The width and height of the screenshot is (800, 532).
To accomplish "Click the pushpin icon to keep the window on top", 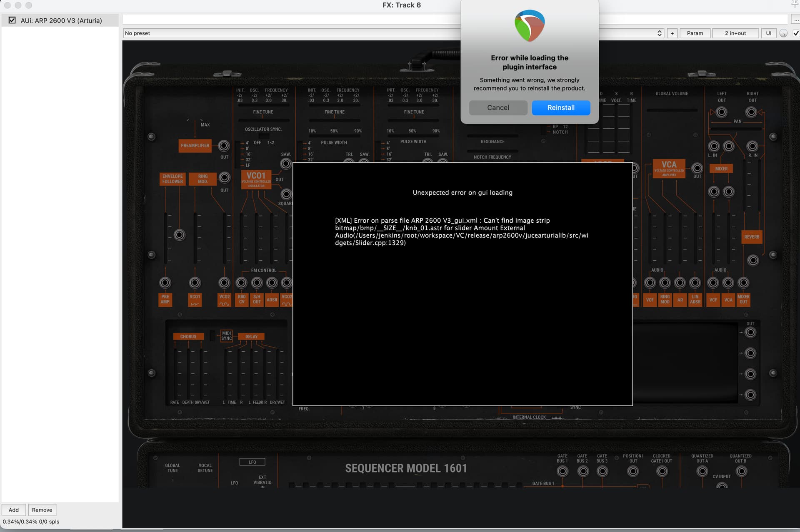I will 795,4.
